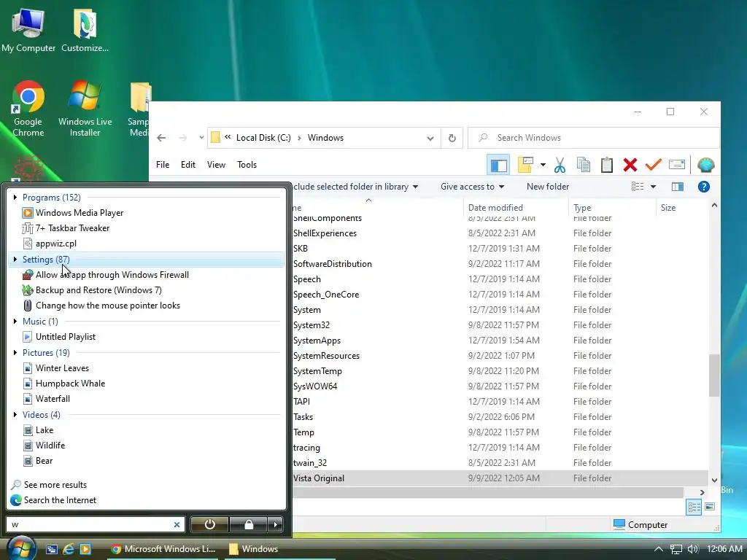Open Media Player quick launch icon

coord(85,549)
